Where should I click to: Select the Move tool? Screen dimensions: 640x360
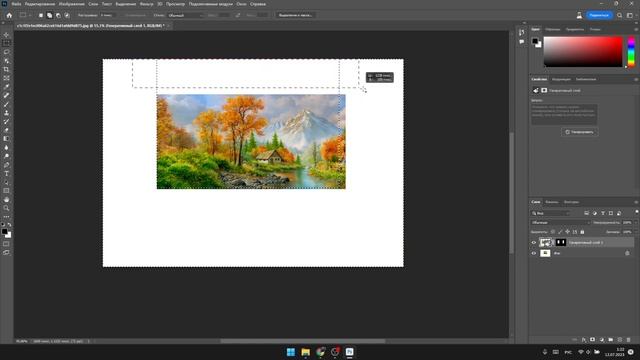point(6,35)
